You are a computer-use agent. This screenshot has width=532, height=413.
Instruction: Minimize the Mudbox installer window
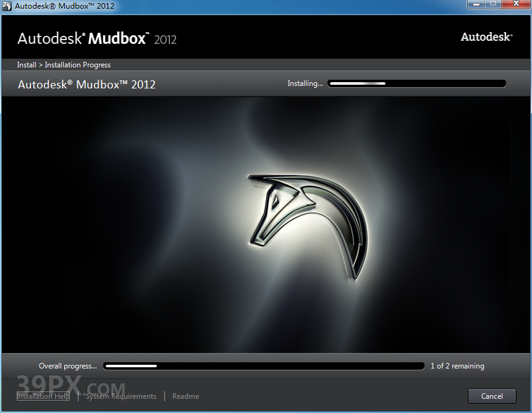coord(476,5)
